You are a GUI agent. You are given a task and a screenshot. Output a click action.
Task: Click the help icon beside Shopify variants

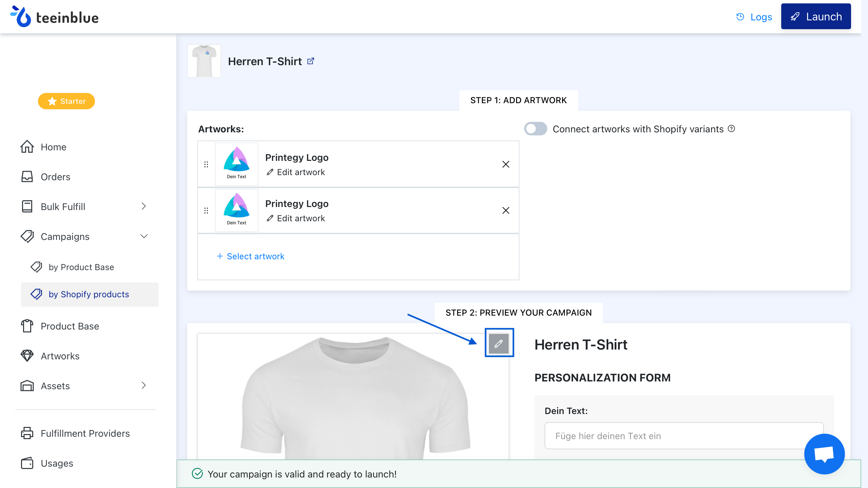click(732, 129)
